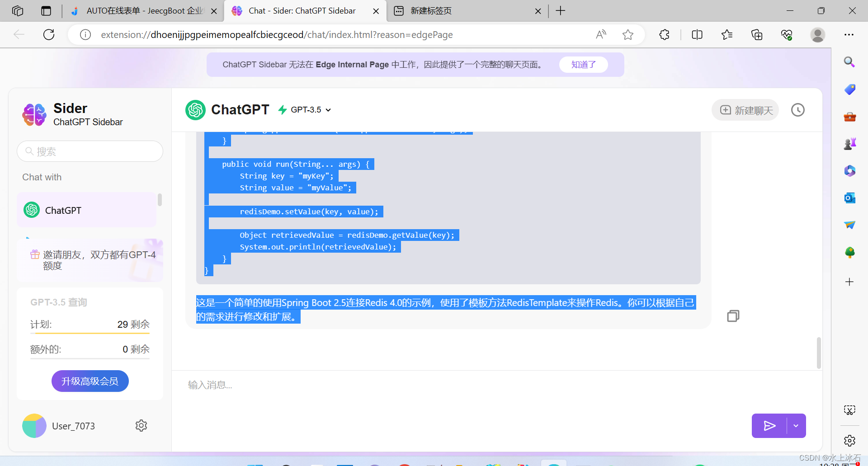Open Edge sidebar tools briefcase icon

pos(849,117)
